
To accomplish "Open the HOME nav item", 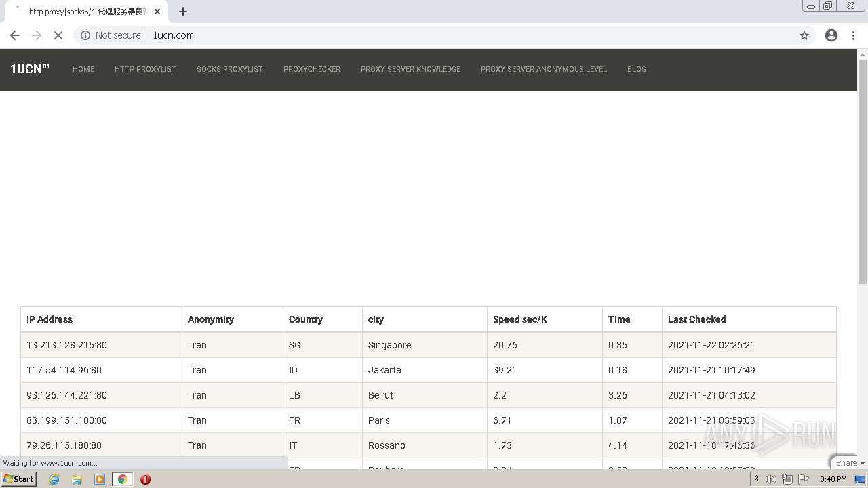I will 83,69.
